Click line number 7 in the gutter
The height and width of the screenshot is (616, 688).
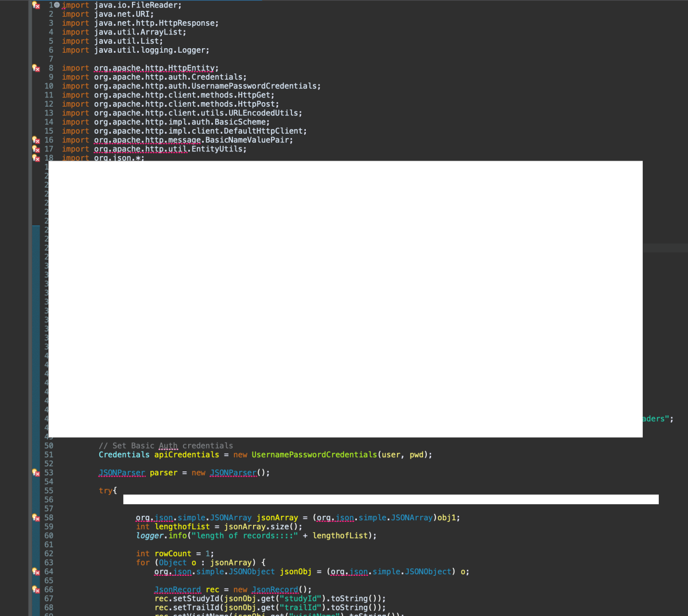(x=51, y=59)
